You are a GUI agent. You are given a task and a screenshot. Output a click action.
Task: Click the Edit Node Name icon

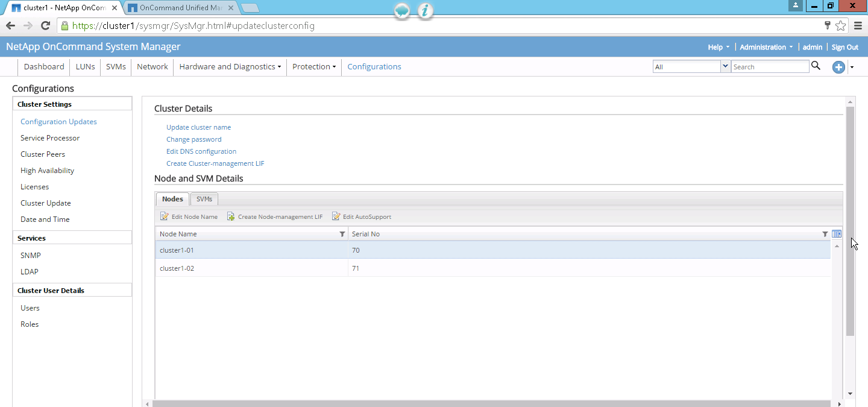[x=164, y=216]
